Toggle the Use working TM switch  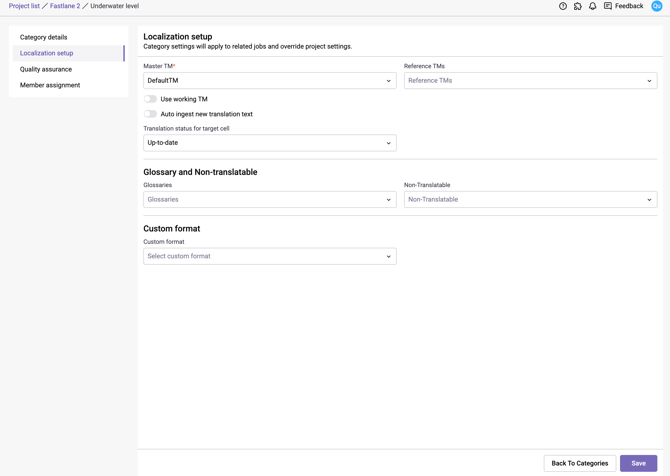150,99
